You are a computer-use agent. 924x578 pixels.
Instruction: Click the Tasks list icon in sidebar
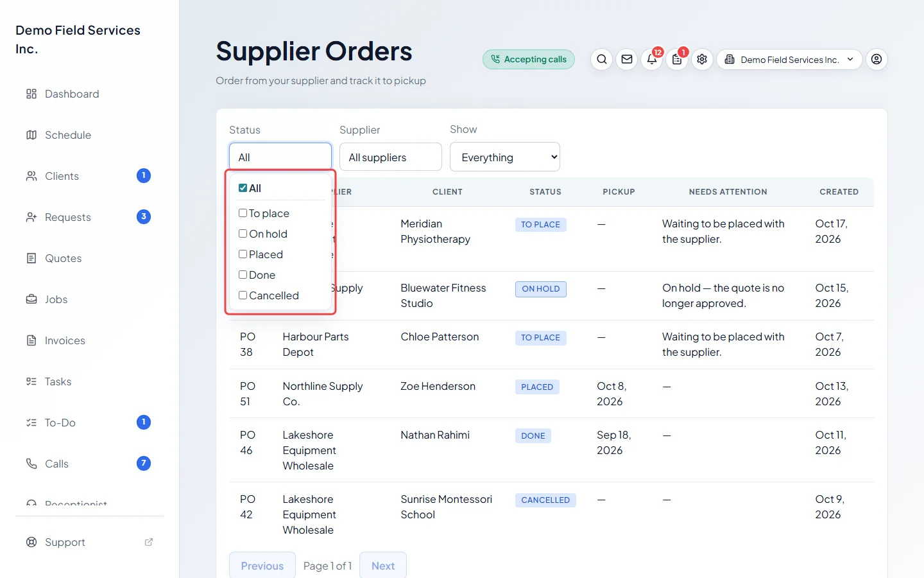coord(31,381)
